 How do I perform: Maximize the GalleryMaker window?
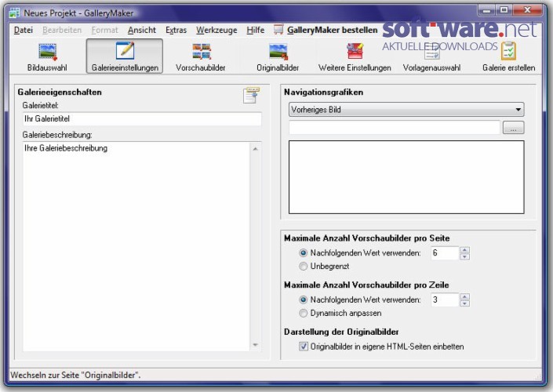coord(504,10)
